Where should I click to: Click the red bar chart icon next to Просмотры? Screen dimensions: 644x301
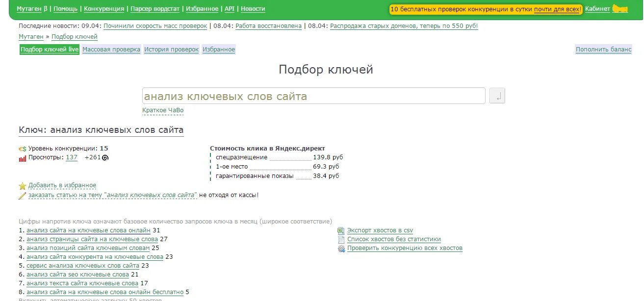(22, 158)
